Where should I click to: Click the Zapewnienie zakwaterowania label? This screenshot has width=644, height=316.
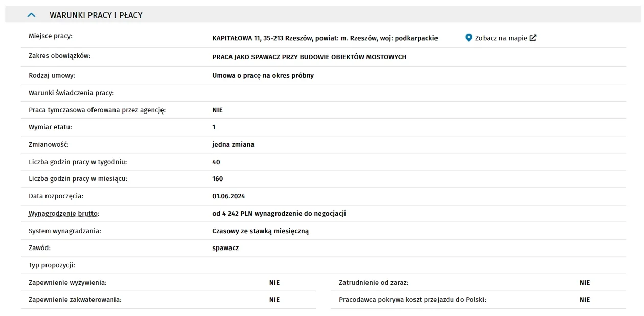click(75, 300)
